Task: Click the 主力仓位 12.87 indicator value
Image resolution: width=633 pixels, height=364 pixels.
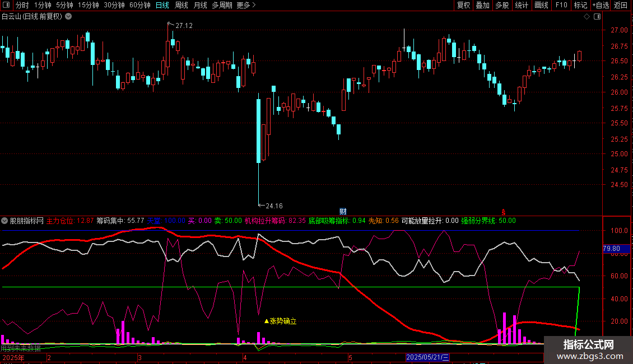Action: tap(70, 221)
